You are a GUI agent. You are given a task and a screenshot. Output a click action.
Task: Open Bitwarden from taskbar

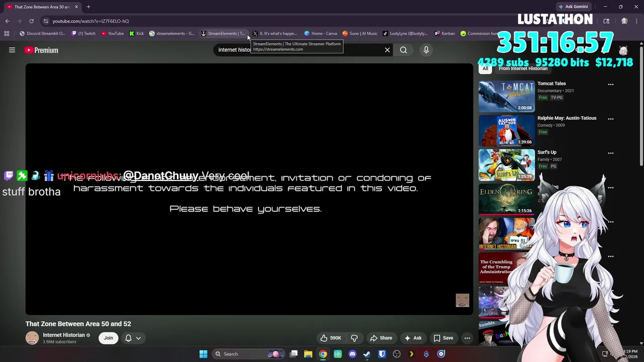click(x=382, y=354)
